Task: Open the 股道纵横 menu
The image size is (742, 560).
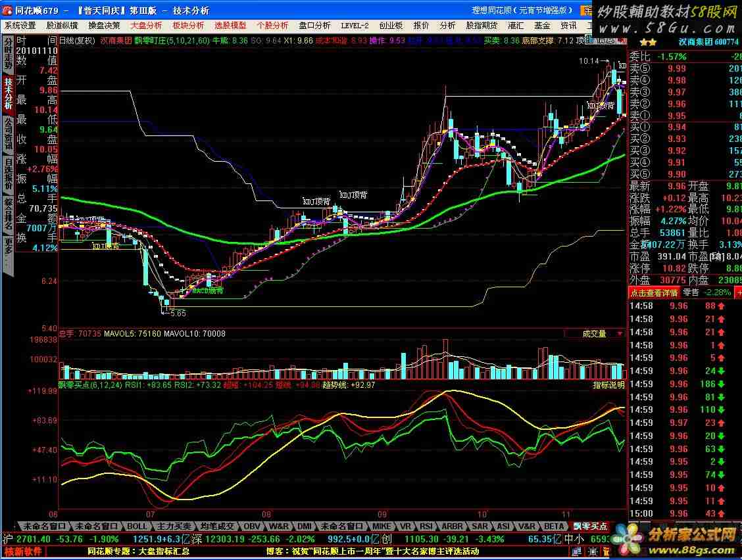Action: click(62, 26)
